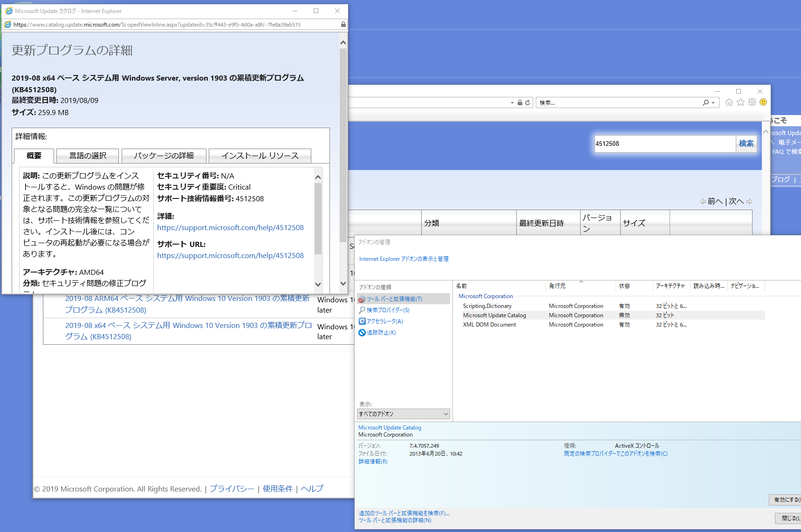Click popup address bar URL
Image resolution: width=801 pixels, height=532 pixels.
(157, 25)
